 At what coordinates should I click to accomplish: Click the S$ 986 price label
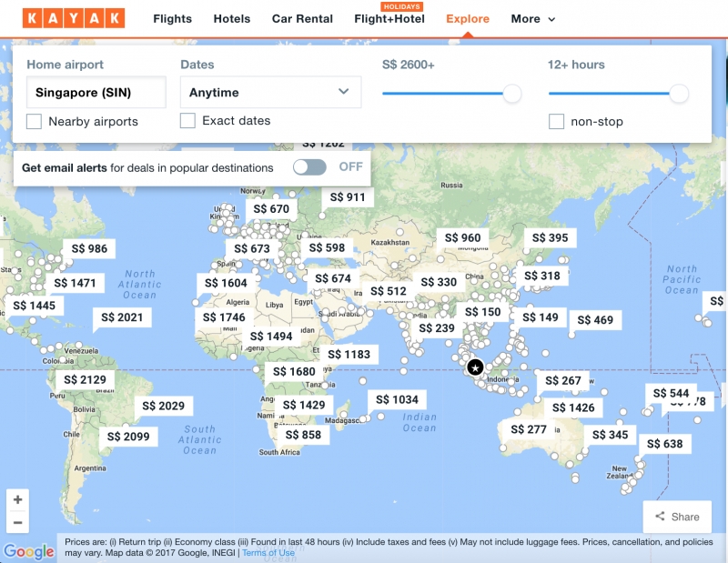point(89,249)
